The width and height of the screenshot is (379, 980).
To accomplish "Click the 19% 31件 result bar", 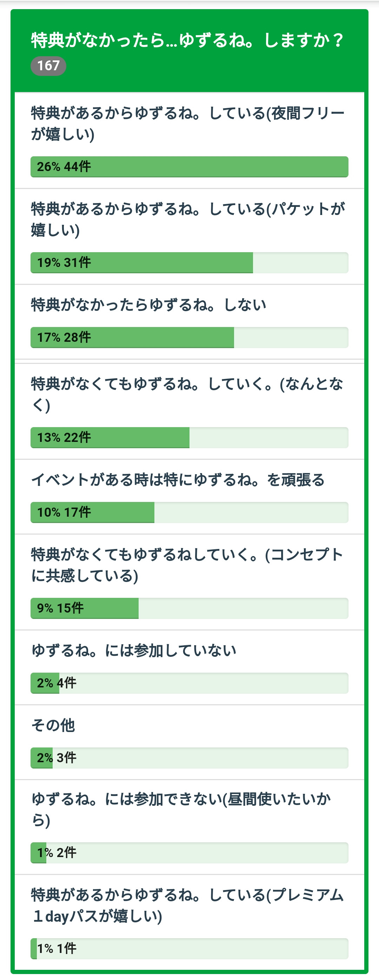I will pyautogui.click(x=189, y=262).
